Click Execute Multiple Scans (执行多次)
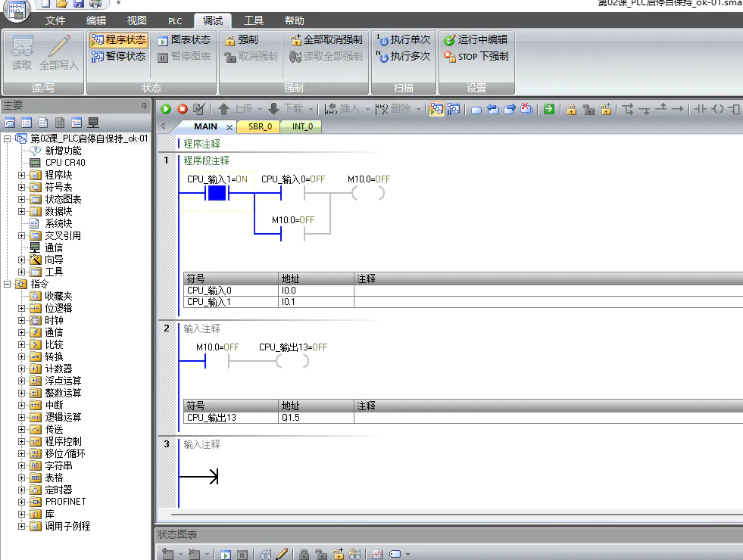743x560 pixels. click(x=404, y=56)
